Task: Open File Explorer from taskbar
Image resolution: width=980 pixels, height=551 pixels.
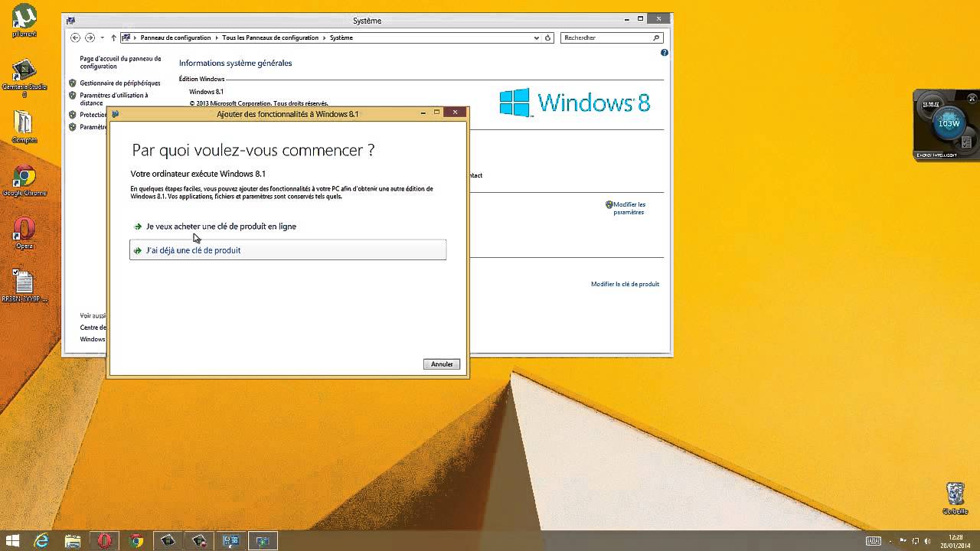Action: tap(73, 541)
